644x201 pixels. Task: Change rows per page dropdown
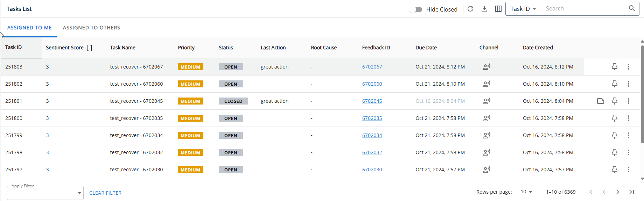526,192
